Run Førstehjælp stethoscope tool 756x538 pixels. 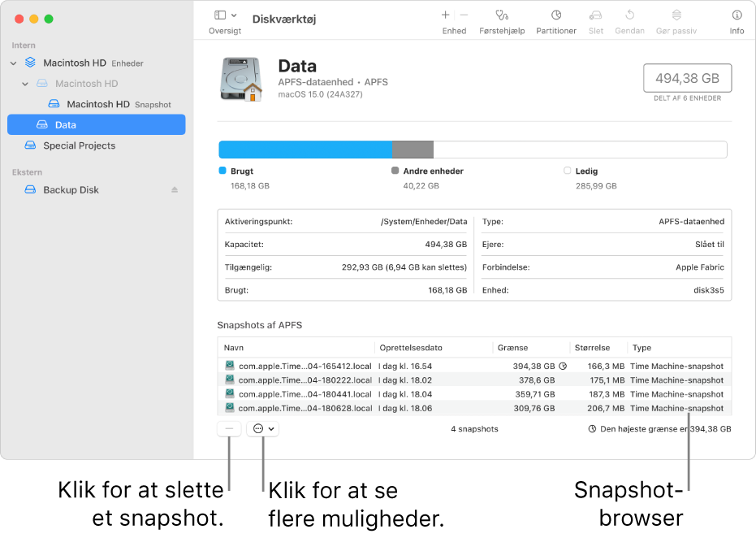[x=502, y=15]
